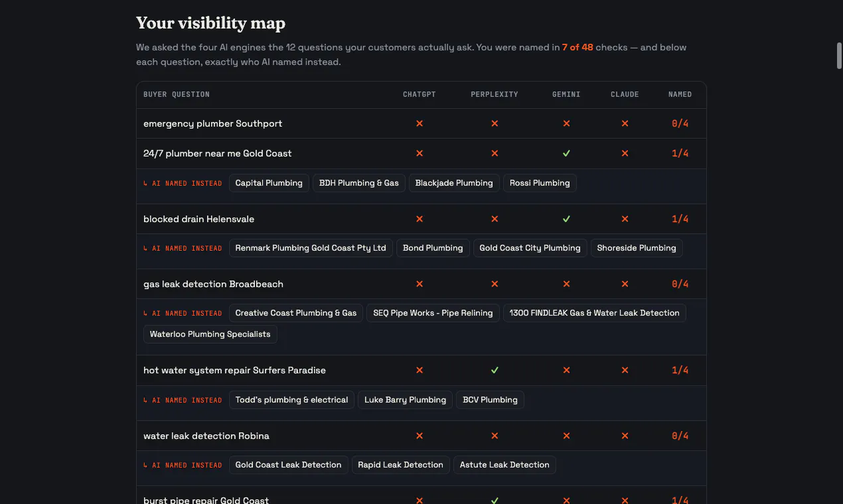Click Perplexity cross for 24/7 plumber near me
843x504 pixels.
495,153
